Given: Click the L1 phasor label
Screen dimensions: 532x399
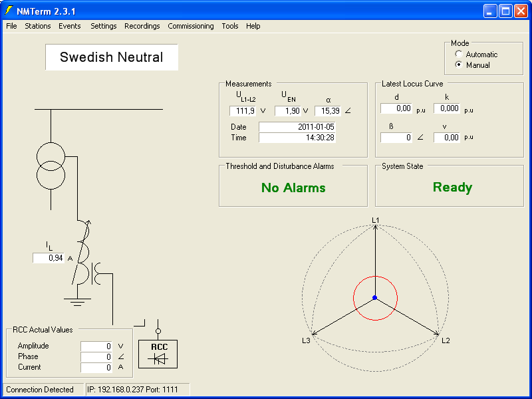Looking at the screenshot, I should 375,220.
